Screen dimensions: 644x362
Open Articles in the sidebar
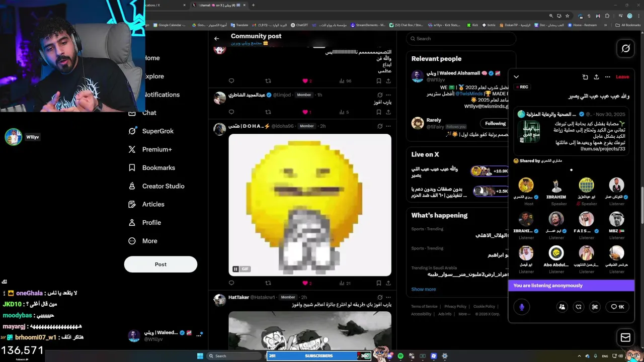pos(146,204)
